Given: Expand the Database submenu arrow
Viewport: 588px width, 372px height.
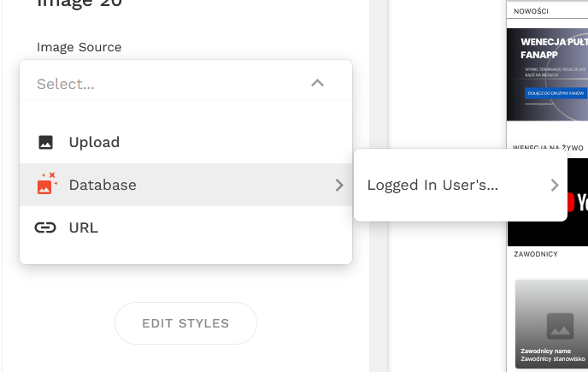Looking at the screenshot, I should [x=339, y=185].
